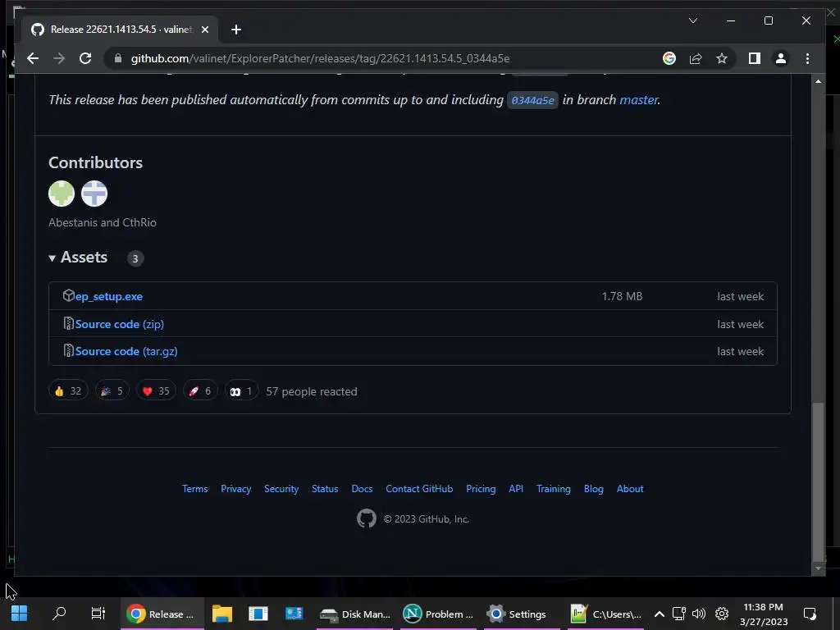Click the page vertical scrollbar thumb
The width and height of the screenshot is (840, 630).
[x=818, y=481]
